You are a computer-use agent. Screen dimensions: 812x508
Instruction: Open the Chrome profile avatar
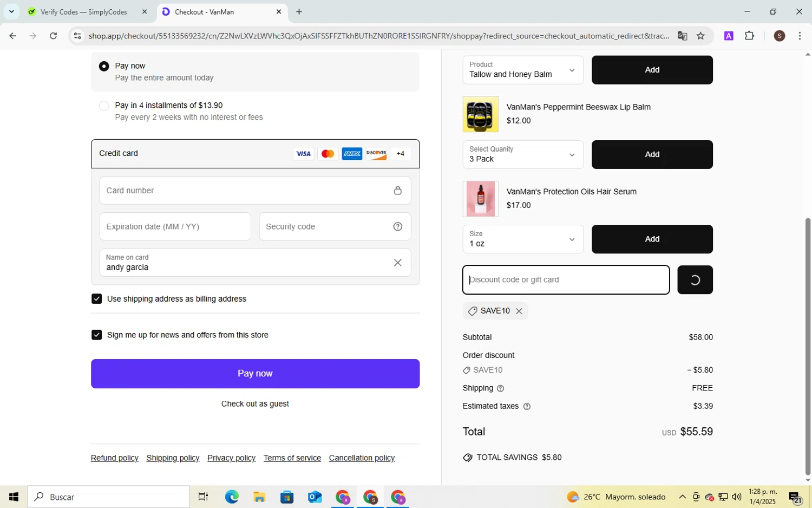[x=780, y=36]
